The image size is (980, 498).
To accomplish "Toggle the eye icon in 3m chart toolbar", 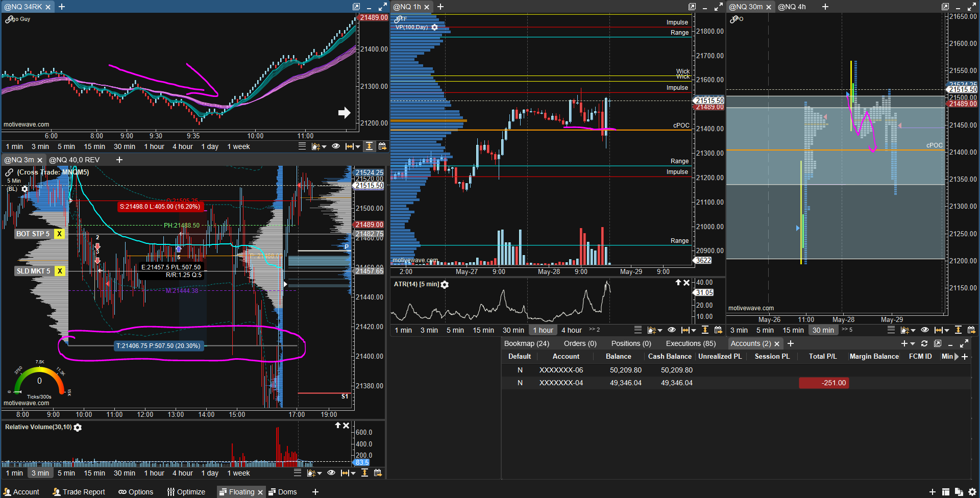I will 331,473.
